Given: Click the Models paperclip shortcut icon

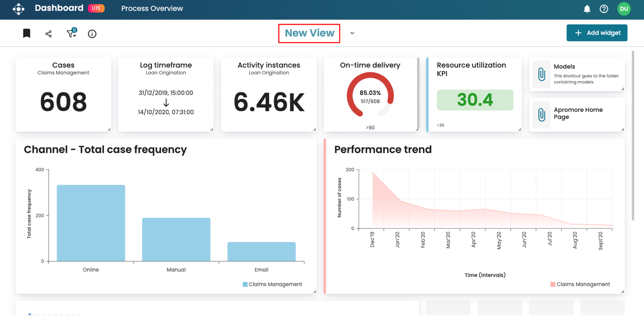Looking at the screenshot, I should (x=541, y=74).
